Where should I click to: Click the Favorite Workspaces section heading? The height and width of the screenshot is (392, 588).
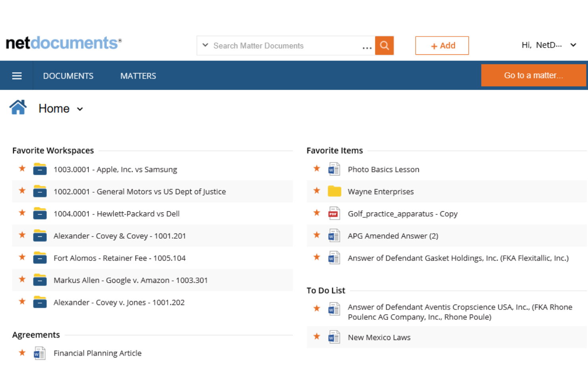pos(53,151)
